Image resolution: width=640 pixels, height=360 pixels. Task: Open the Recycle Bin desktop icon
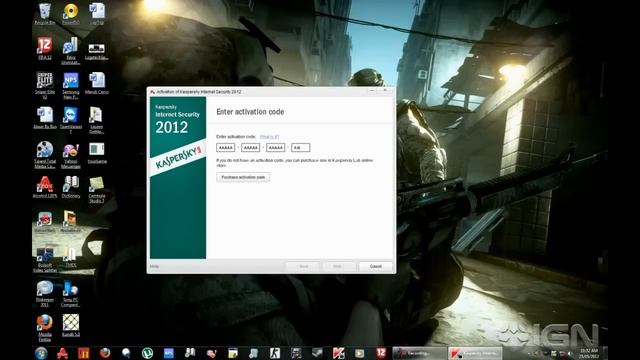click(44, 14)
